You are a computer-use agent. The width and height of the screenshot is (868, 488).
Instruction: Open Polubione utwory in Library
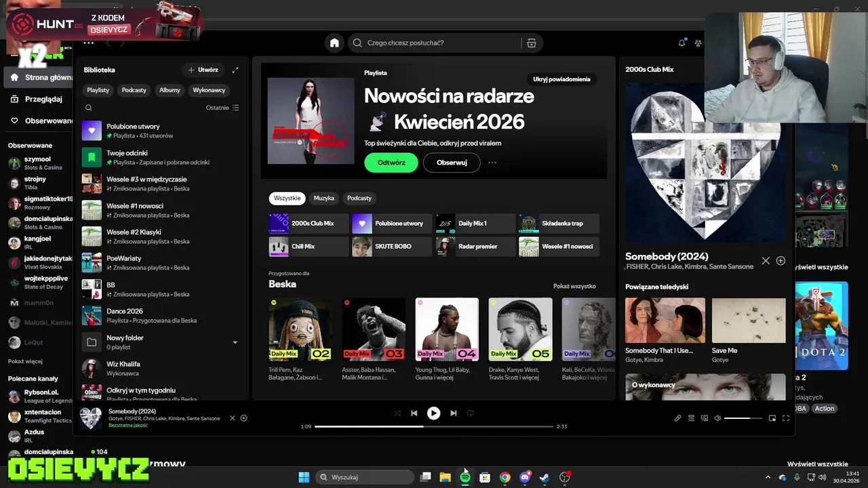click(160, 131)
